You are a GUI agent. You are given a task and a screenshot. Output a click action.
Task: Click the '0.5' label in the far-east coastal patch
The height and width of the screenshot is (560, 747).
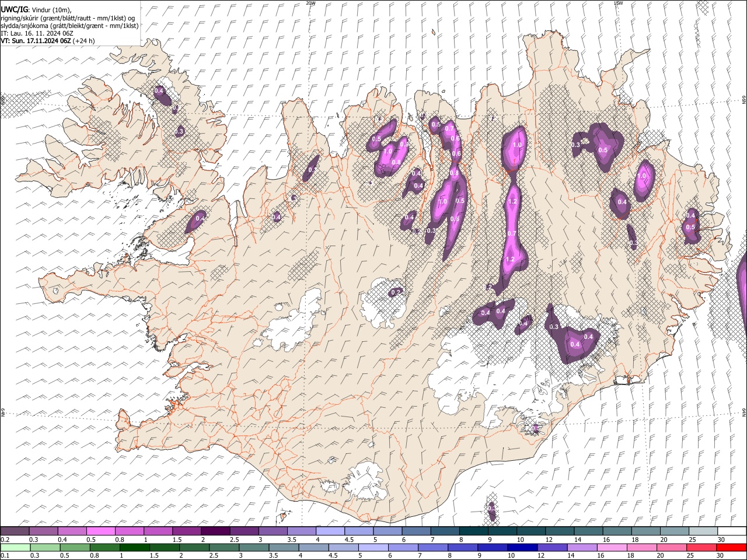(690, 227)
